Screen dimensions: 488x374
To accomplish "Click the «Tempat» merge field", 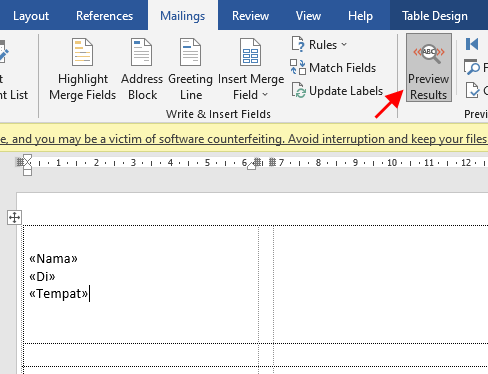I will [59, 294].
